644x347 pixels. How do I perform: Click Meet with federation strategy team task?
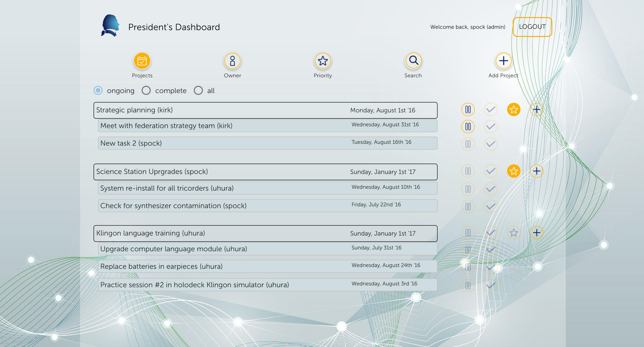tap(268, 126)
